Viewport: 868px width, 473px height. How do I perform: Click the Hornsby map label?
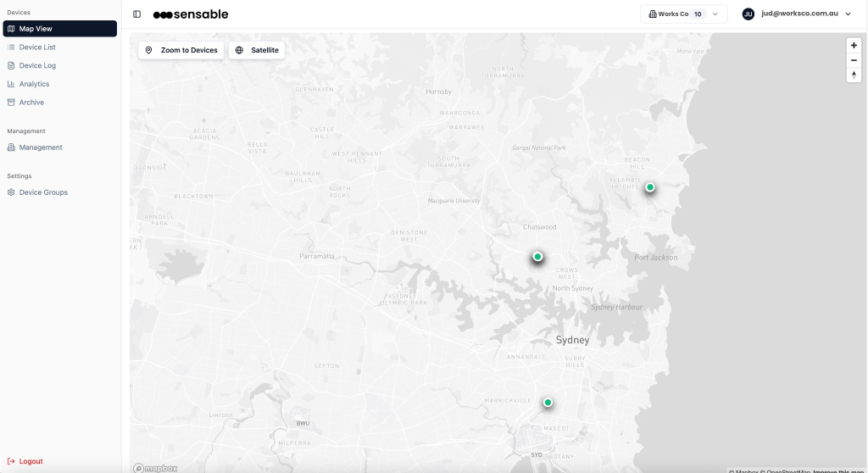coord(438,92)
